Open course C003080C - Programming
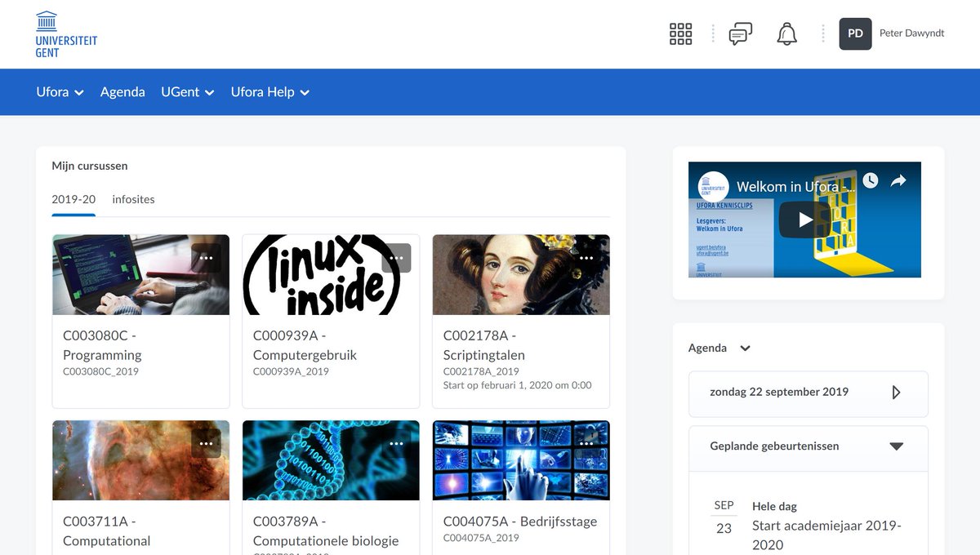This screenshot has height=555, width=980. [x=102, y=345]
